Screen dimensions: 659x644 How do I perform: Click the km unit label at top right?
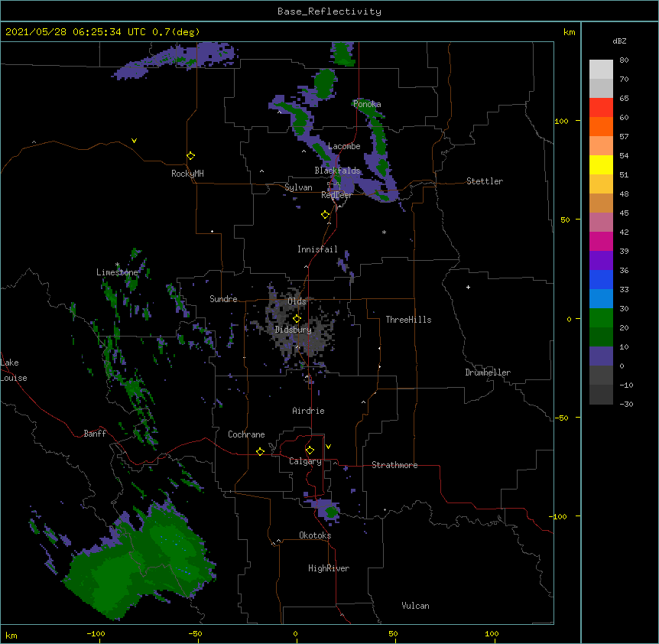point(569,32)
